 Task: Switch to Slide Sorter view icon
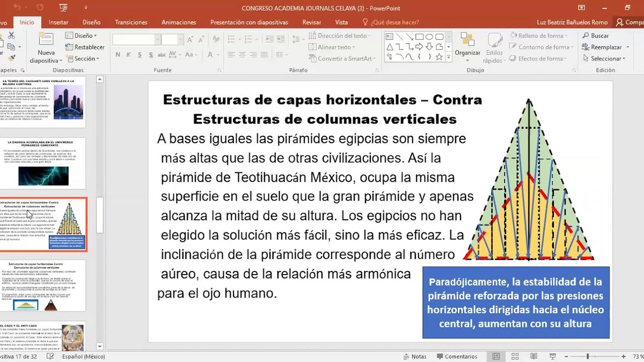[515, 356]
